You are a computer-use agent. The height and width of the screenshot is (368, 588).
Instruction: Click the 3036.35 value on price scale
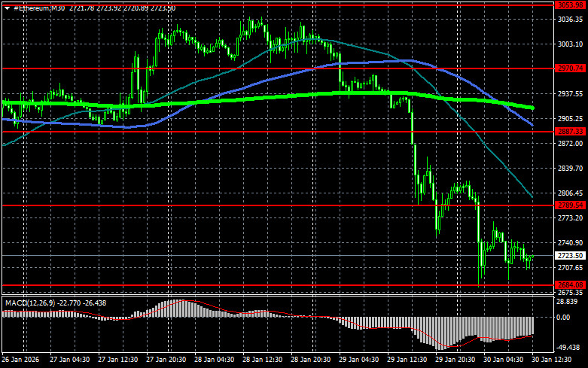point(570,20)
